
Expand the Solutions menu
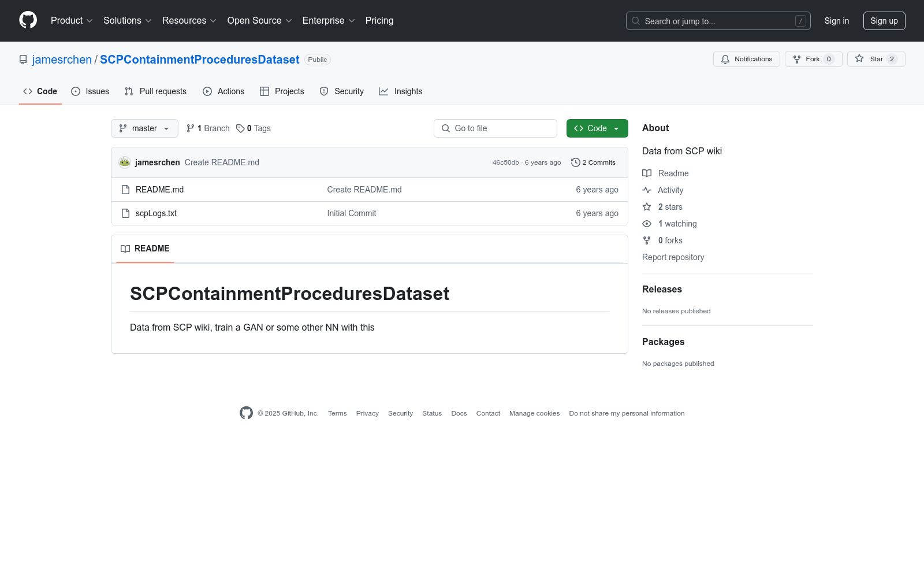(128, 21)
